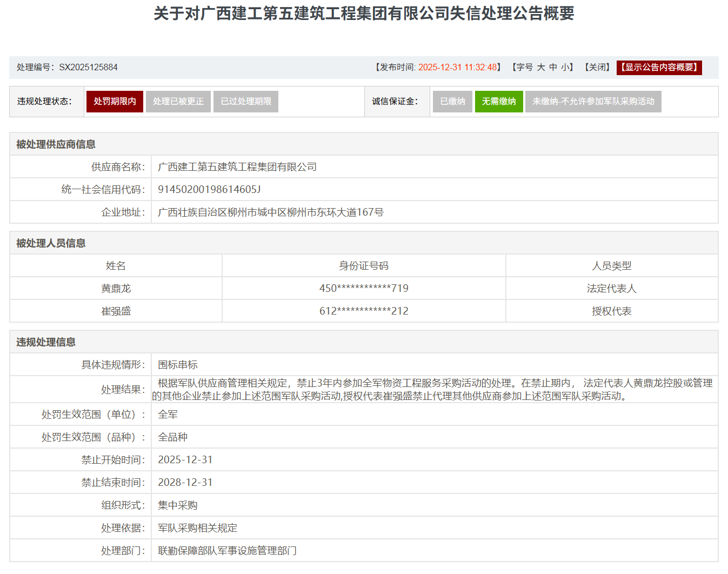Click the name cell 崔强盛
This screenshot has width=728, height=574.
116,311
